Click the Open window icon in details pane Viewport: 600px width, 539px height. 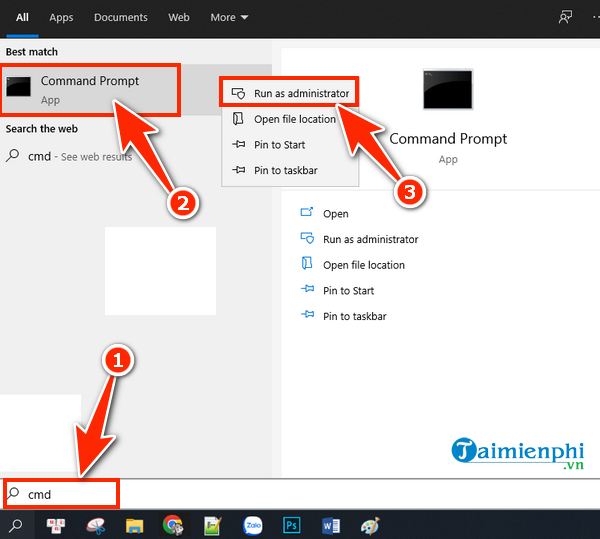click(307, 212)
